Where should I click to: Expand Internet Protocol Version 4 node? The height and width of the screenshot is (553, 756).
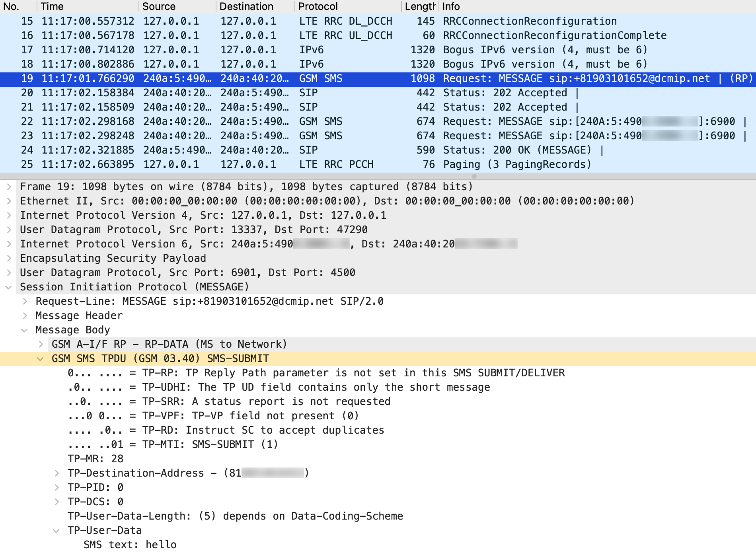9,215
